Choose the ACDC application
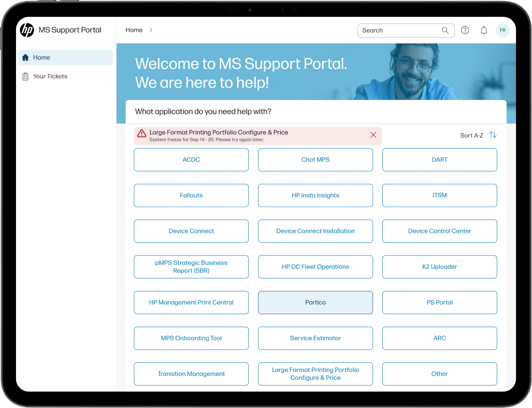 click(191, 160)
